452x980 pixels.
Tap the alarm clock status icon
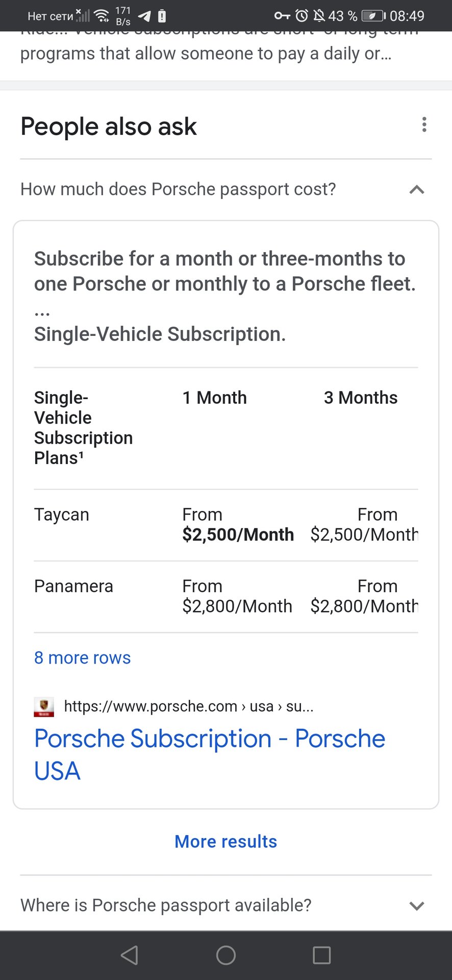(x=302, y=16)
